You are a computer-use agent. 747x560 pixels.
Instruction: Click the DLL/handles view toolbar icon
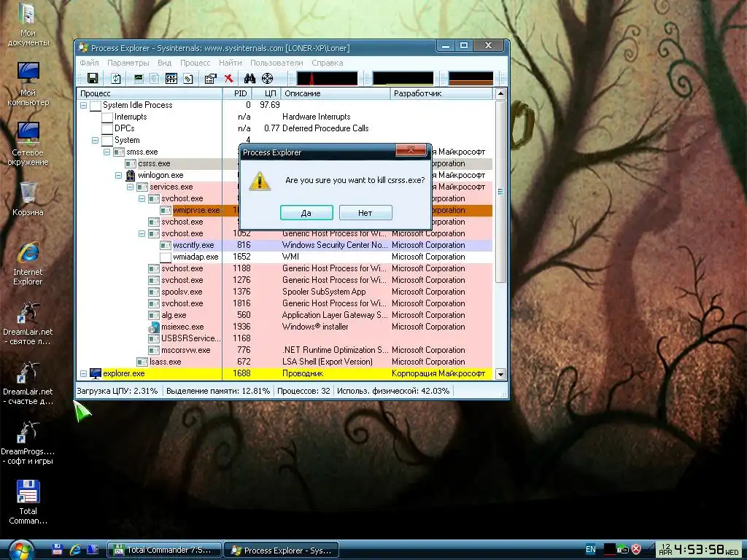click(x=188, y=79)
